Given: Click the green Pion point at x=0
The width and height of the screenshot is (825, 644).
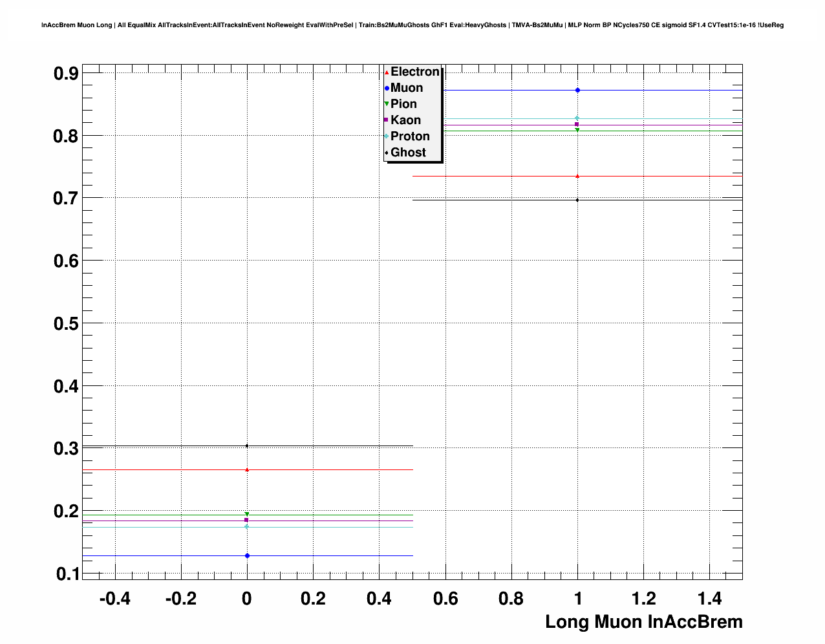Looking at the screenshot, I should (x=247, y=515).
